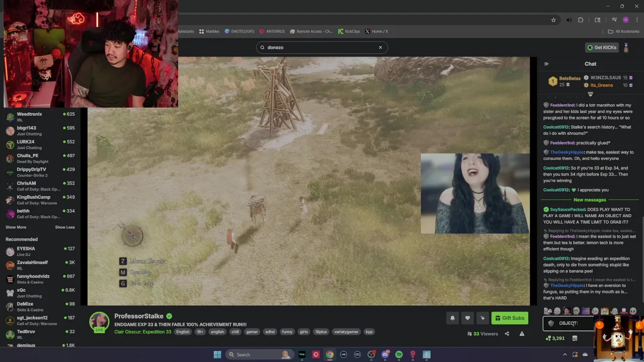Open recommended channel DeMize
Image resolution: width=644 pixels, height=362 pixels.
(40, 306)
